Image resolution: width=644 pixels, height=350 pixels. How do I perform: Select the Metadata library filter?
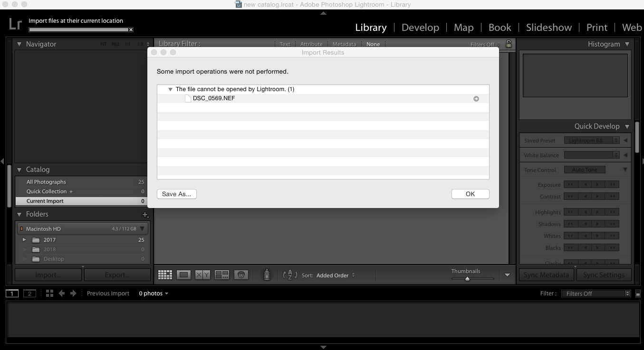pyautogui.click(x=344, y=44)
